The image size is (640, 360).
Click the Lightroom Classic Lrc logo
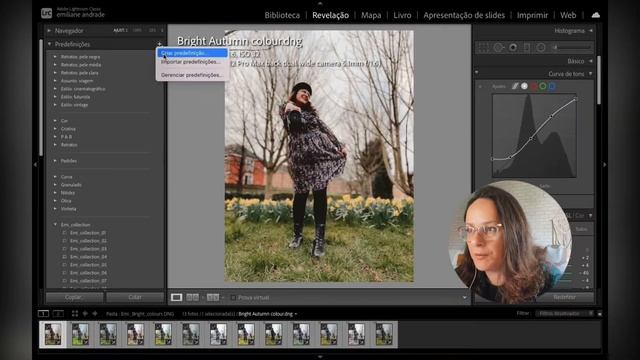coord(47,13)
